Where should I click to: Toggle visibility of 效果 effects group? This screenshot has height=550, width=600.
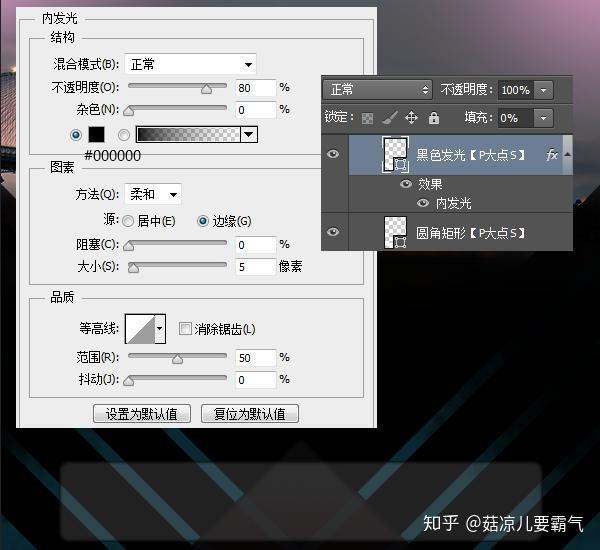406,184
